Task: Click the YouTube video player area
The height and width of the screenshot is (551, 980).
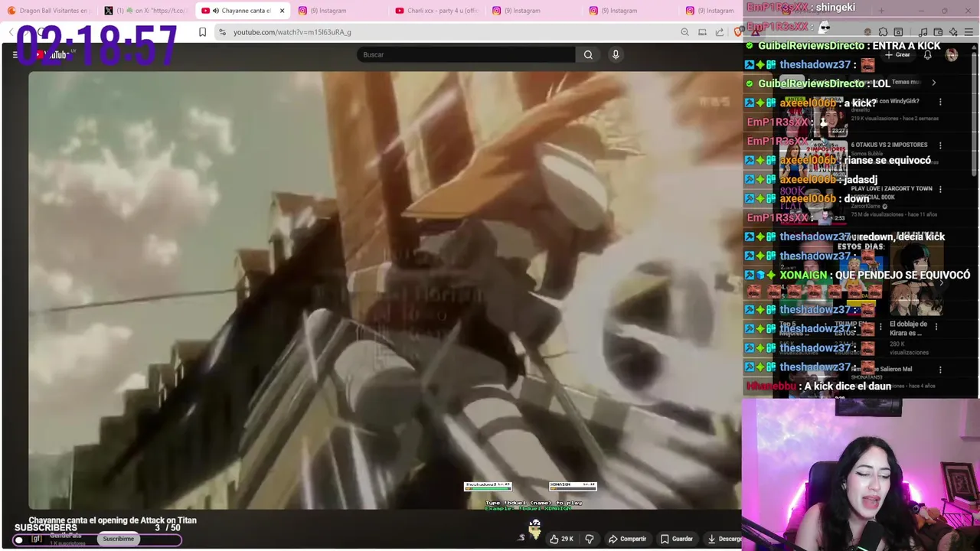Action: [385, 291]
